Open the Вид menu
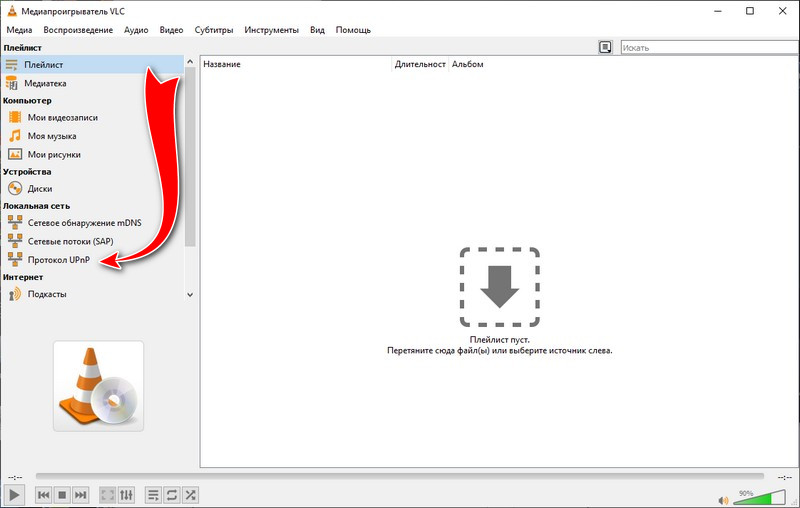 coord(317,30)
